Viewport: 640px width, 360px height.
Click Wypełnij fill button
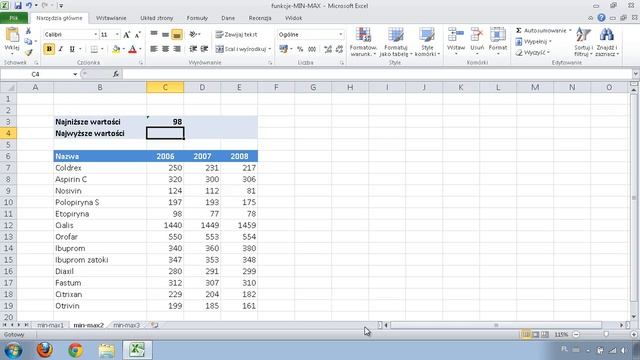click(534, 42)
